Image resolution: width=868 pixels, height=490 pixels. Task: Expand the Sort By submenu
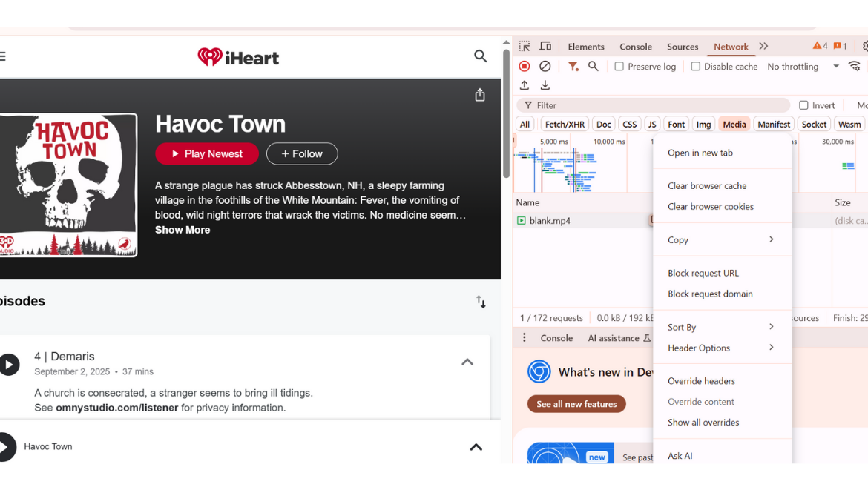723,328
